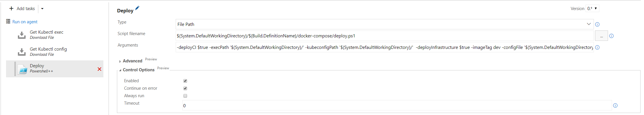This screenshot has height=115, width=644.
Task: Click the info icon beside Script filename
Action: 611,36
